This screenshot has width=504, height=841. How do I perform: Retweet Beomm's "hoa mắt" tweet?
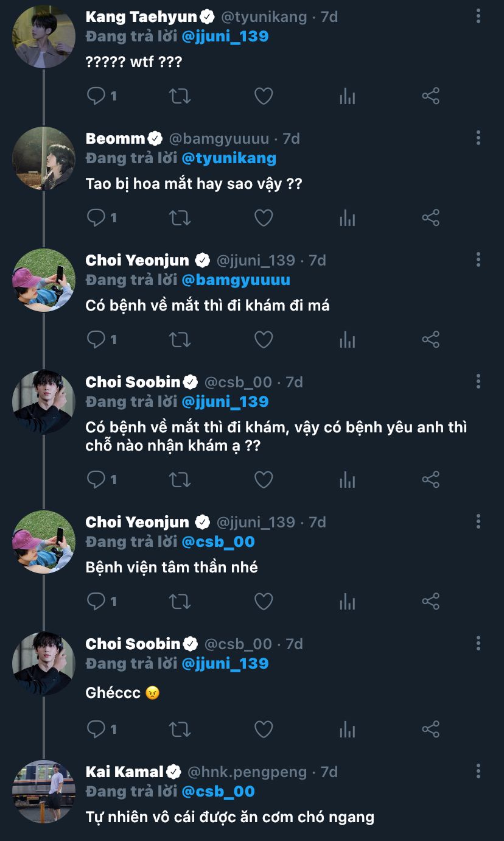[x=180, y=218]
